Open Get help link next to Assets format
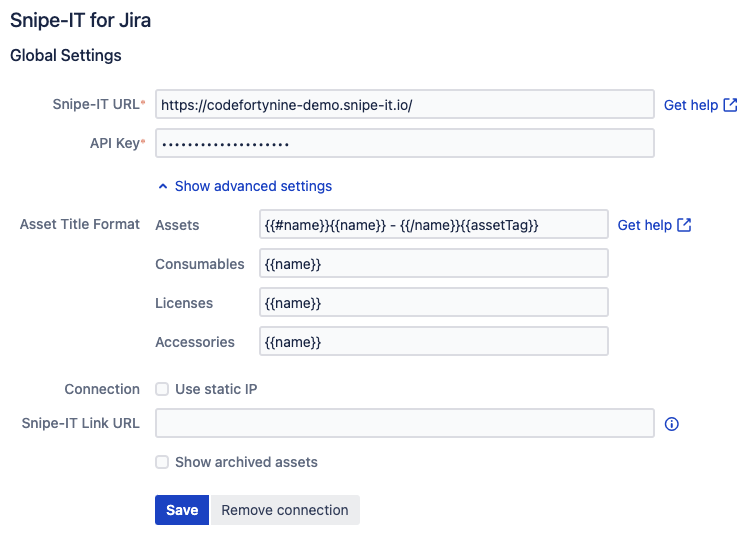 click(x=644, y=225)
